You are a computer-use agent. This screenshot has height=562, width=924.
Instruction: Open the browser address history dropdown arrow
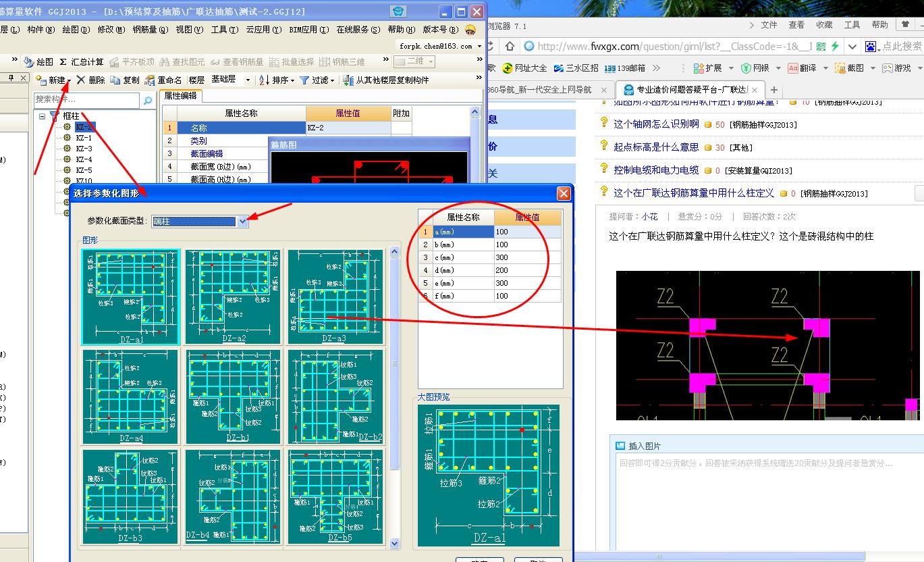[852, 46]
